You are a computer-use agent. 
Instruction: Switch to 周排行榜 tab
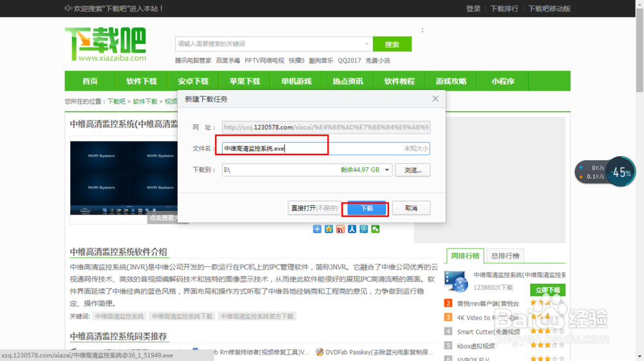(465, 255)
